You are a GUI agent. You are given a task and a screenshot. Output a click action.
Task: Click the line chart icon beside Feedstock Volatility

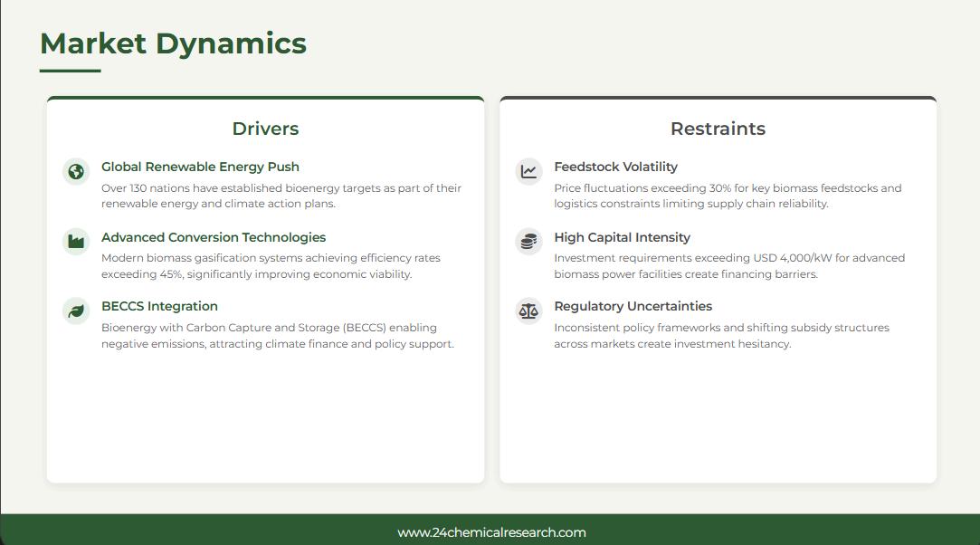pyautogui.click(x=528, y=171)
